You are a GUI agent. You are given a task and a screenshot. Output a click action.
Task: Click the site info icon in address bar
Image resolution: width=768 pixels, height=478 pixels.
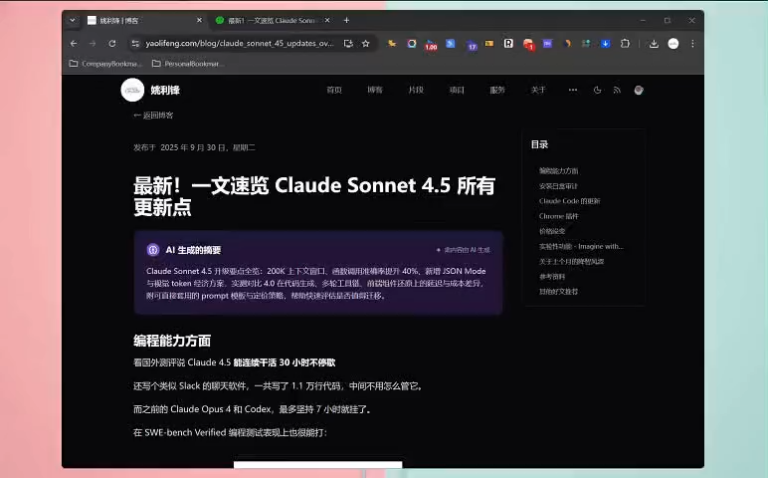click(x=135, y=44)
